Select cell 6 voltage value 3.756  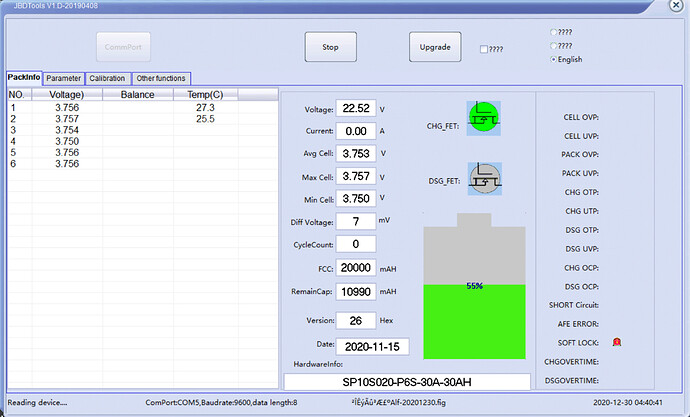pyautogui.click(x=67, y=164)
